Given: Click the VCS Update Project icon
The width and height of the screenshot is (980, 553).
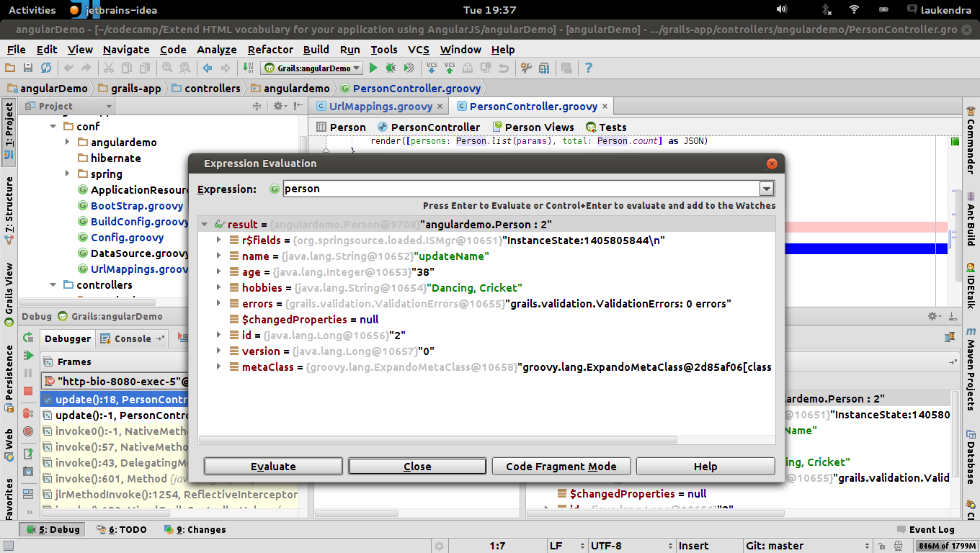Looking at the screenshot, I should (432, 68).
